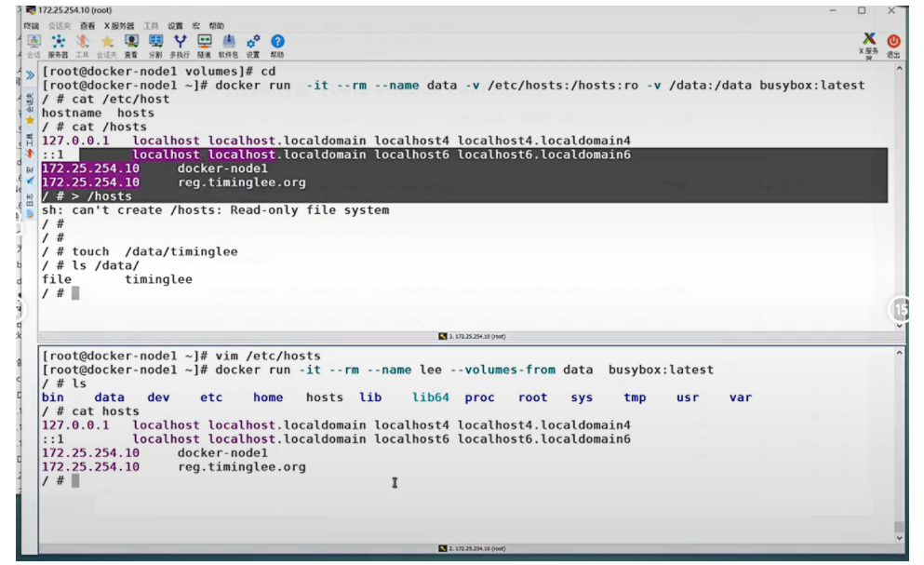Select the '3. 172.25.254.10 (root)' pane tab

[472, 336]
